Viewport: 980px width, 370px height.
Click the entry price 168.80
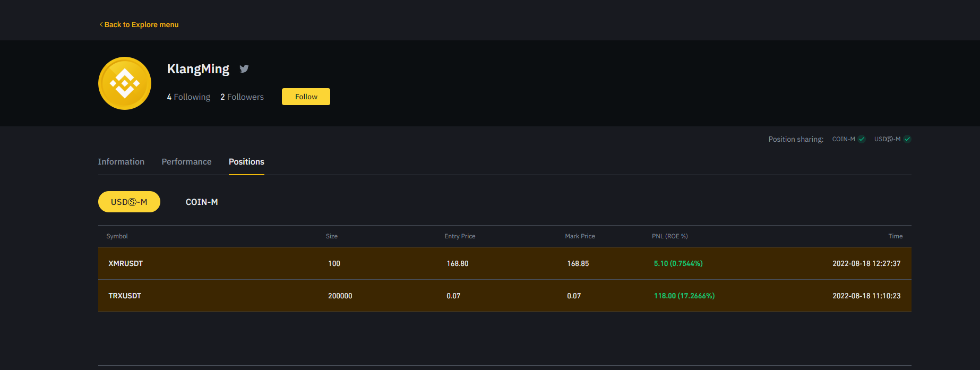pos(458,263)
